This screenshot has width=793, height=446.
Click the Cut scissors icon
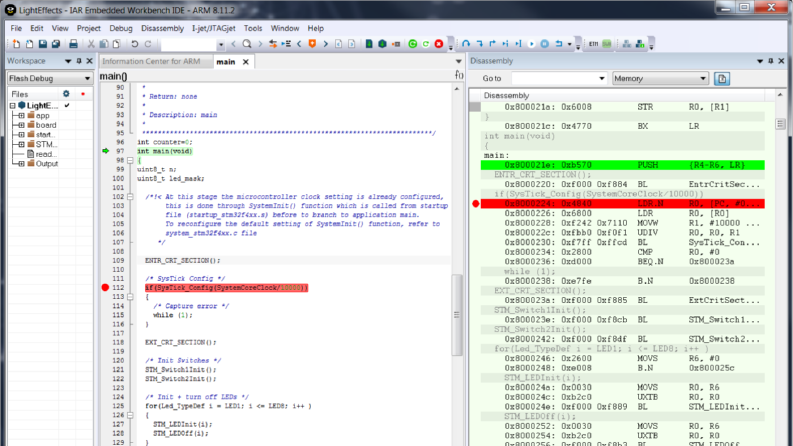pos(91,44)
